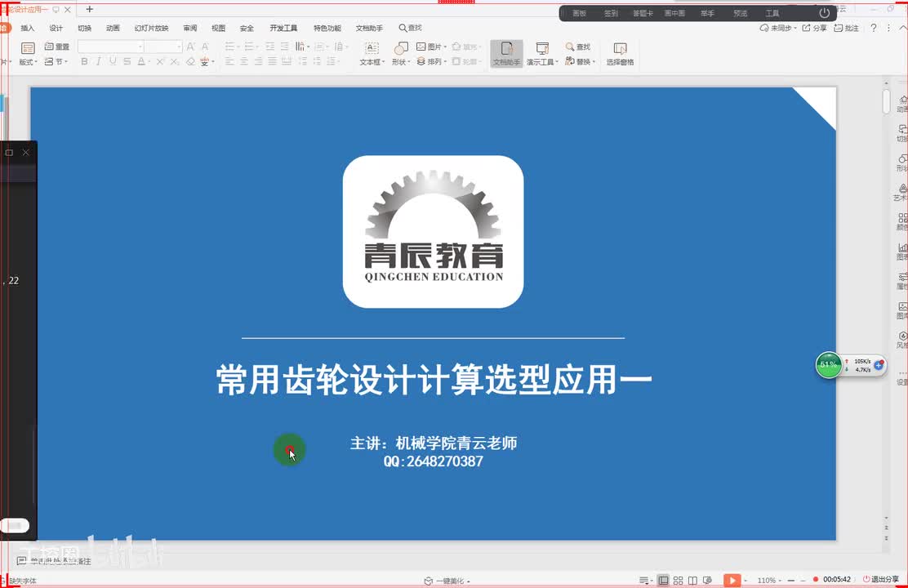Click the slide vertical scrollbar thumb
This screenshot has height=588, width=908.
(x=887, y=101)
